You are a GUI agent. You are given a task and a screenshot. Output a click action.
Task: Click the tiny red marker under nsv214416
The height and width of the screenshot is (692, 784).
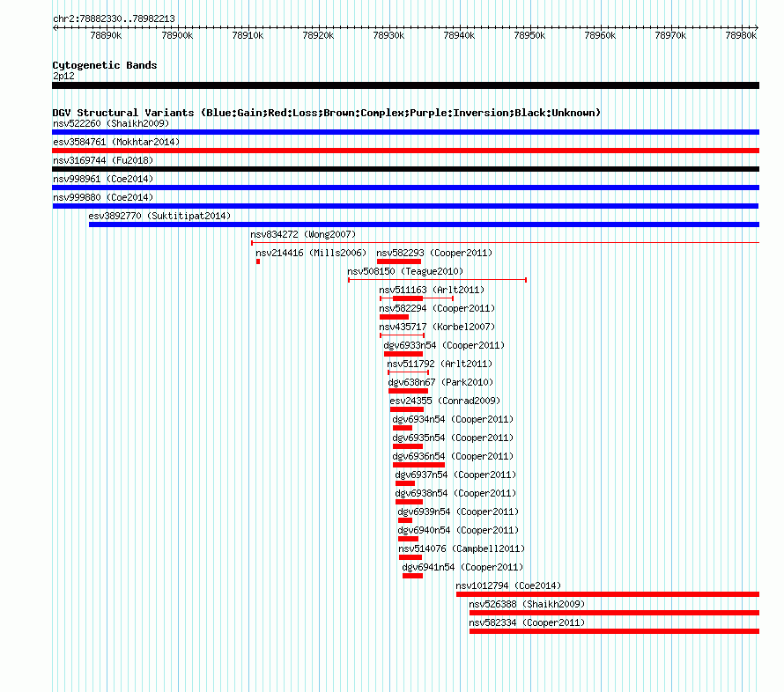258,261
